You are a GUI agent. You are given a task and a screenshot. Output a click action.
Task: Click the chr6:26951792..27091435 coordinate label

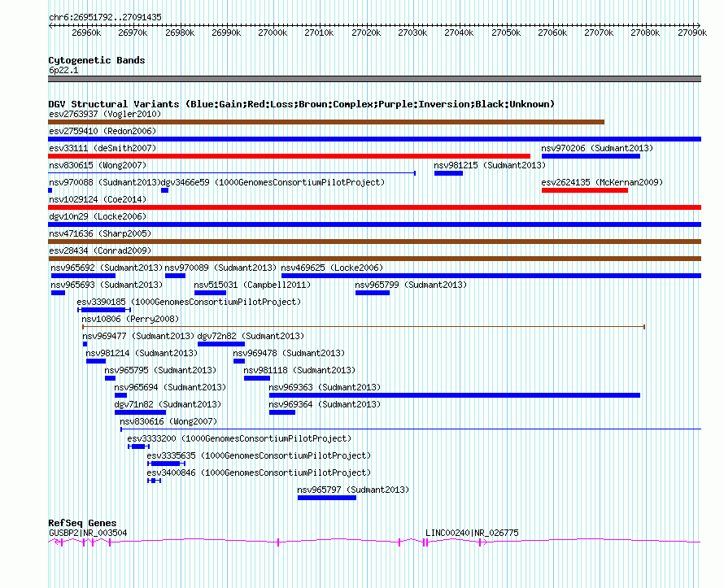point(105,17)
